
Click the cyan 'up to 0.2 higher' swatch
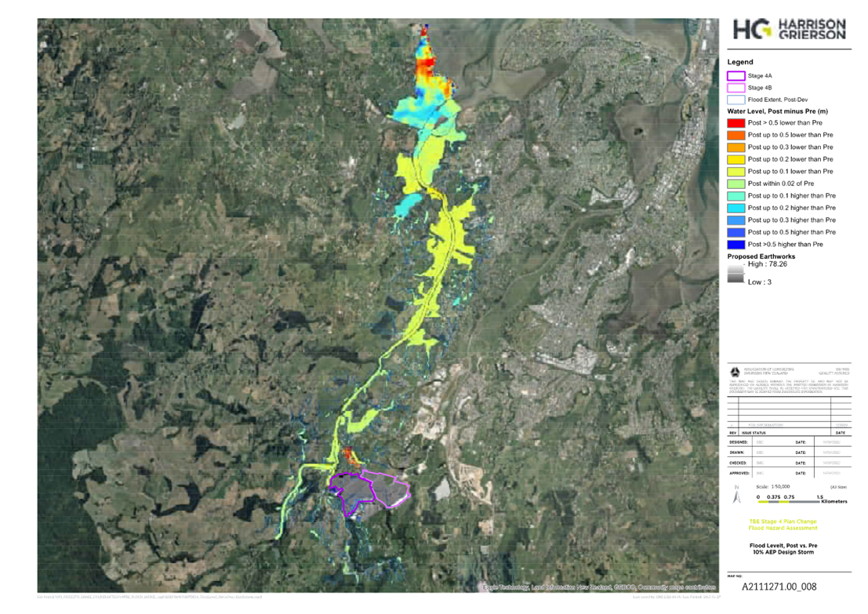coord(736,208)
